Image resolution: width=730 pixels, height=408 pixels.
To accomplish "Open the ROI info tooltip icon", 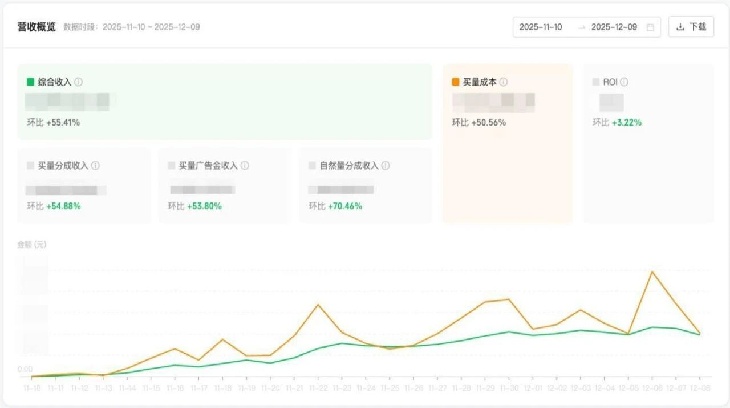I will (625, 82).
